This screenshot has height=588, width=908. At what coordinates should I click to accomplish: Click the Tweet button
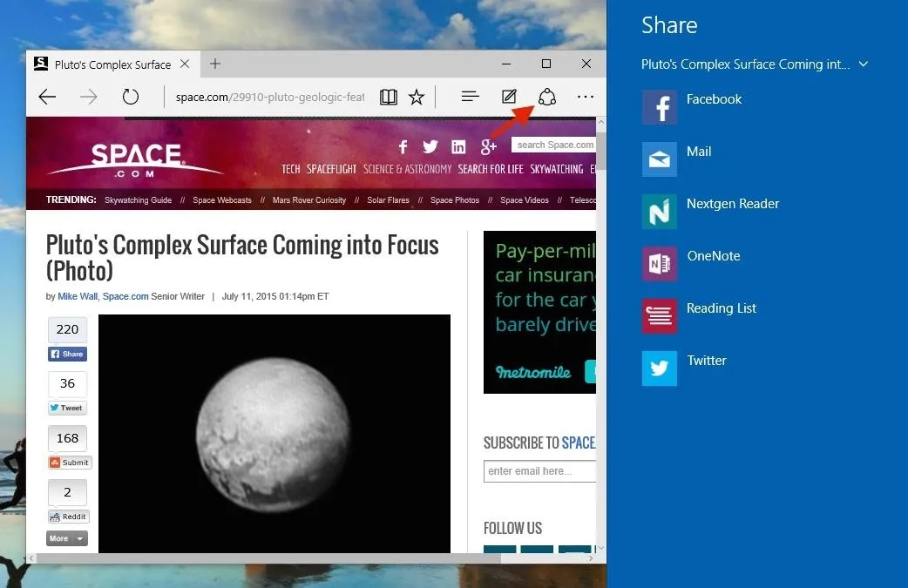[67, 408]
